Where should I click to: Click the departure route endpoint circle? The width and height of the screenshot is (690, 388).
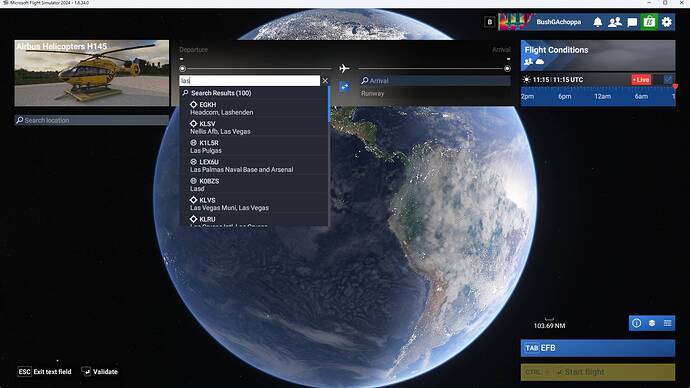click(183, 69)
